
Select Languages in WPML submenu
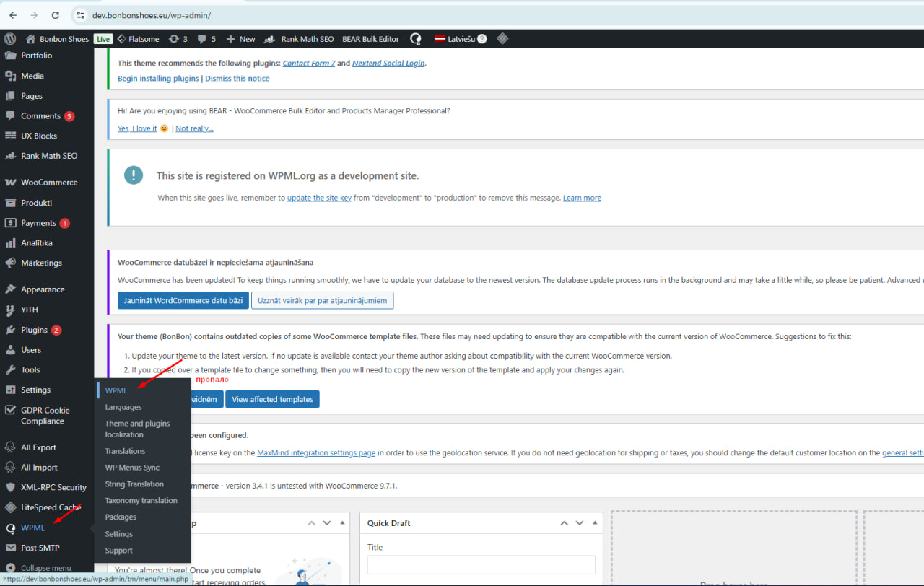(123, 407)
